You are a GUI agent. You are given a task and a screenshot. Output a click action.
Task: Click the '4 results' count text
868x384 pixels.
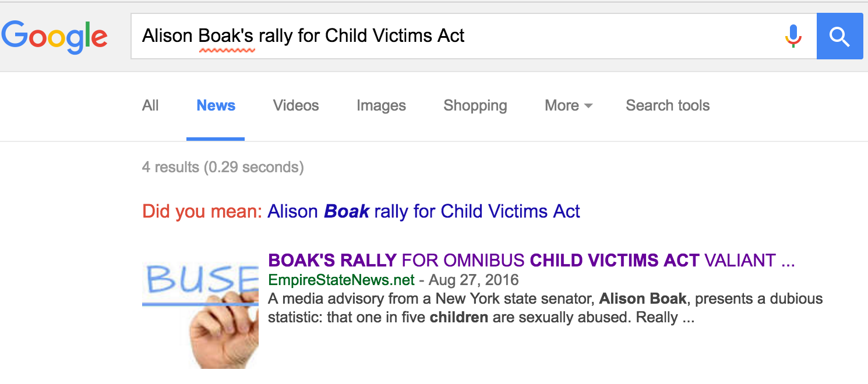click(223, 168)
